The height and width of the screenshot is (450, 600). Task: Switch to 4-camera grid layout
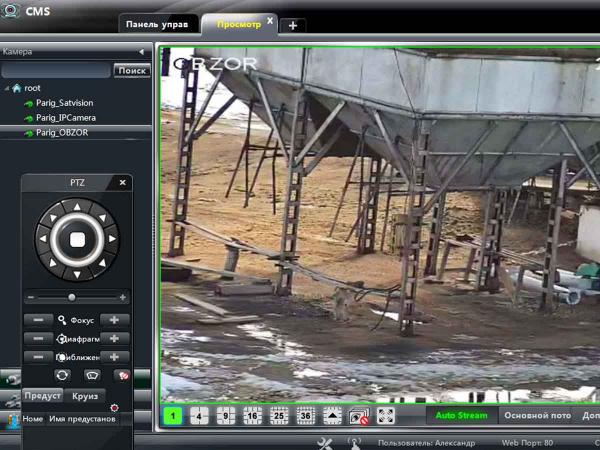200,416
